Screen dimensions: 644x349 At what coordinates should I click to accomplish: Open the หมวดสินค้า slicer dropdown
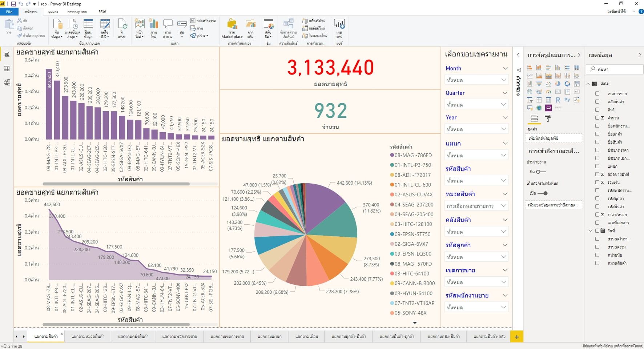tap(476, 206)
